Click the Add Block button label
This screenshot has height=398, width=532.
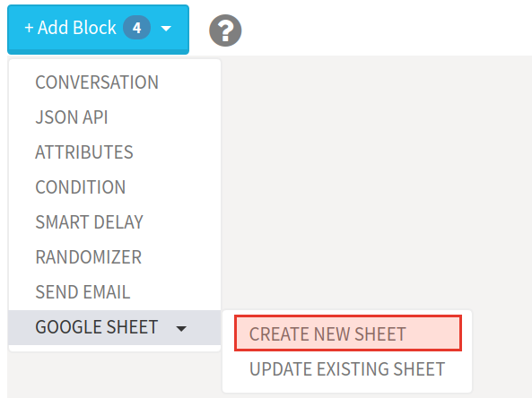pos(76,28)
